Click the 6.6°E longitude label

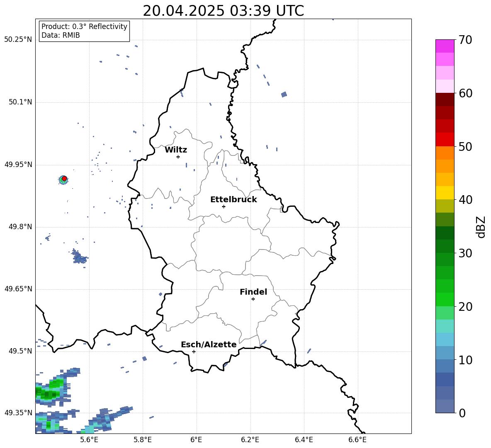[357, 440]
